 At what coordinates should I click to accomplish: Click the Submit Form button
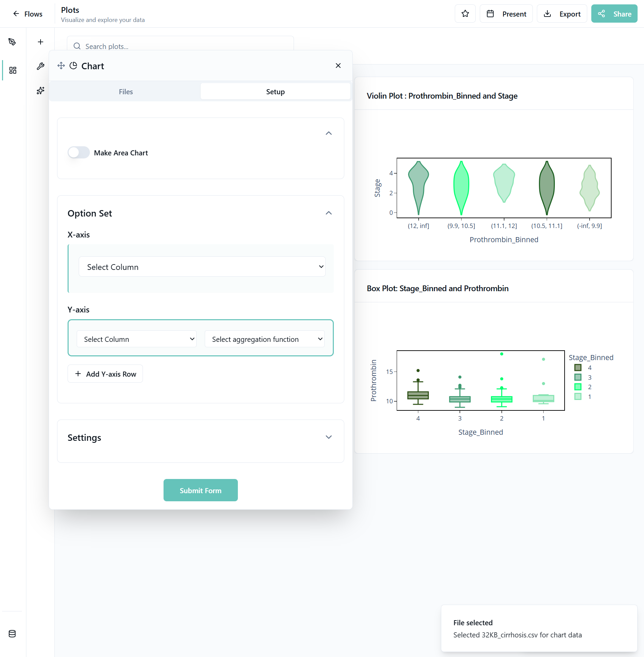(x=201, y=490)
